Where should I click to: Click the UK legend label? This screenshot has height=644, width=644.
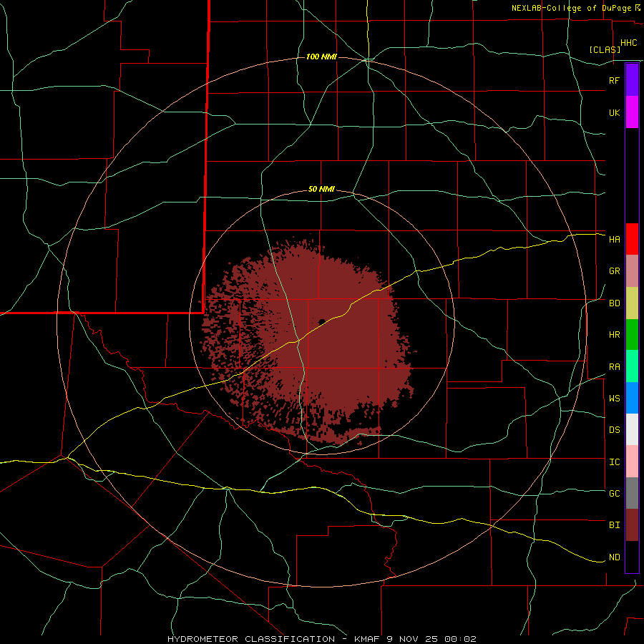pyautogui.click(x=615, y=112)
